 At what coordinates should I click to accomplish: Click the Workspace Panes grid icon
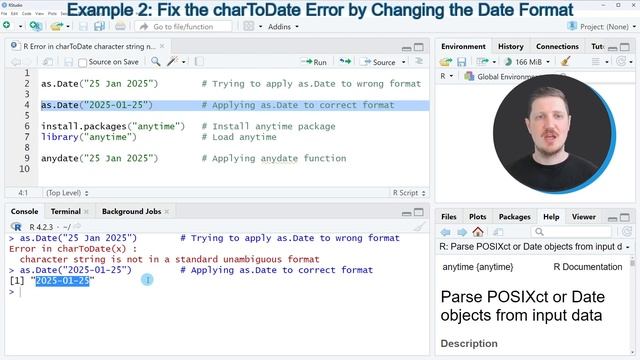coord(249,26)
